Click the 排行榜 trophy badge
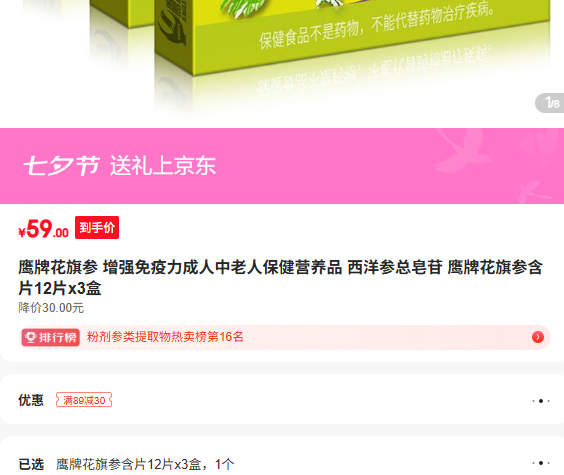This screenshot has width=564, height=475. [x=50, y=337]
